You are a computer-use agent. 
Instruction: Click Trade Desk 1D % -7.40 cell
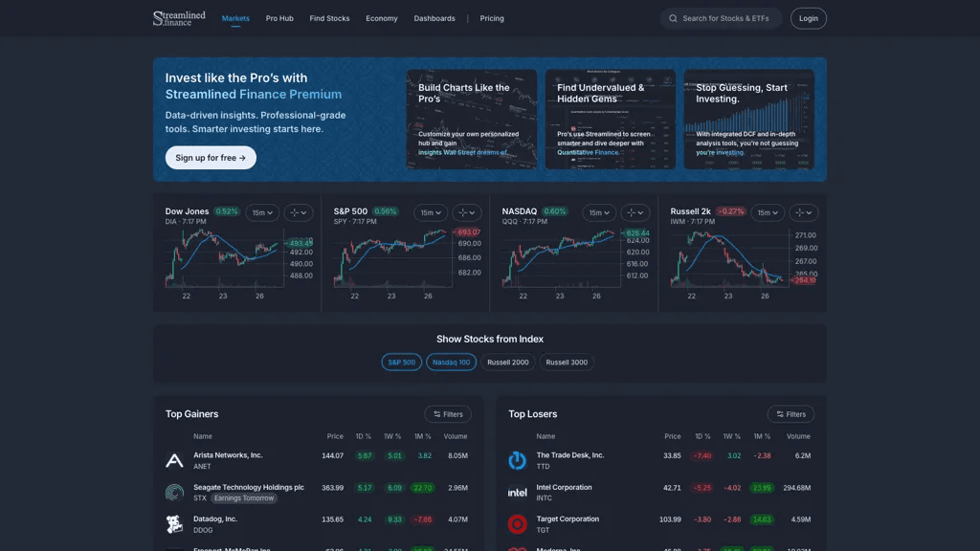coord(702,456)
